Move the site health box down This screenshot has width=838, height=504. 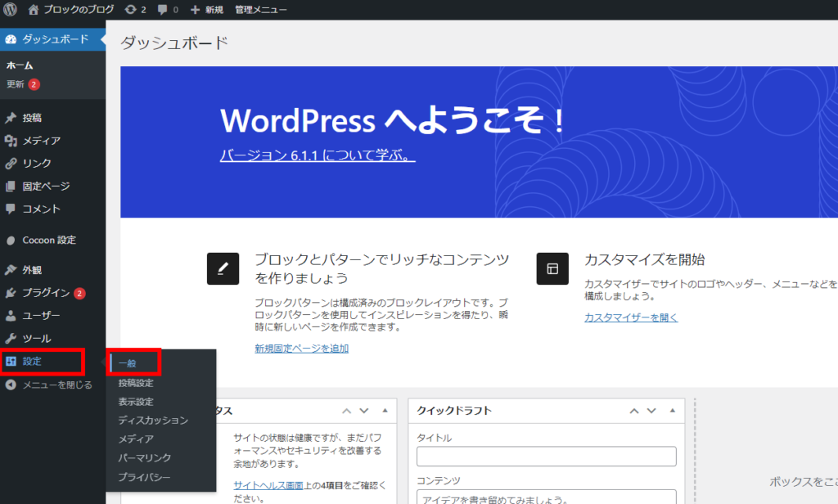coord(364,411)
